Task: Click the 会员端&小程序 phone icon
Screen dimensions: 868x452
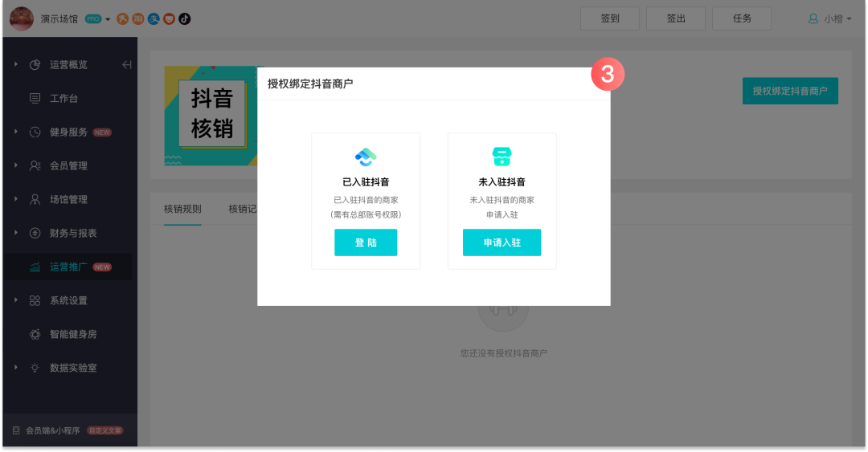Action: point(16,430)
